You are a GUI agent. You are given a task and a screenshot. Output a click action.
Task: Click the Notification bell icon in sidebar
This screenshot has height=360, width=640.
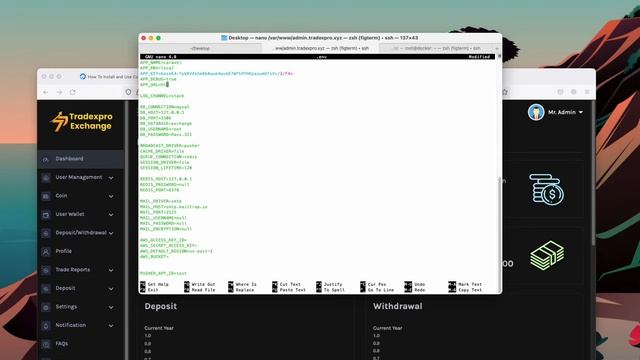pyautogui.click(x=46, y=325)
